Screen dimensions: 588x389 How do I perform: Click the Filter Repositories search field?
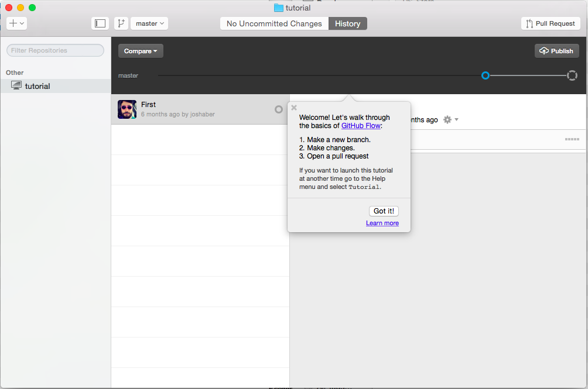(55, 50)
